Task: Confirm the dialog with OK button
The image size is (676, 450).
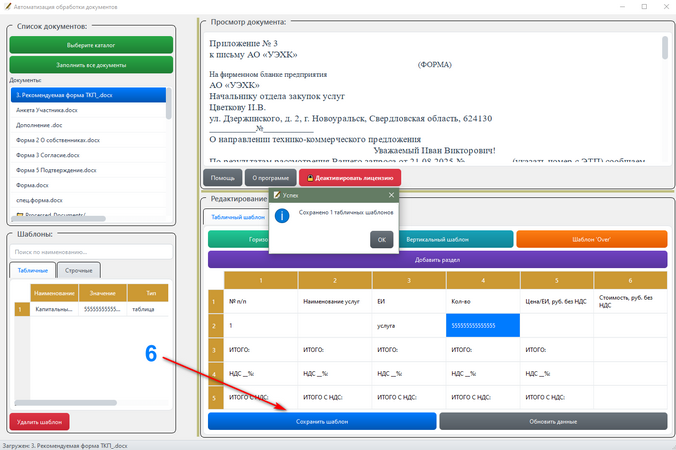Action: pos(382,240)
